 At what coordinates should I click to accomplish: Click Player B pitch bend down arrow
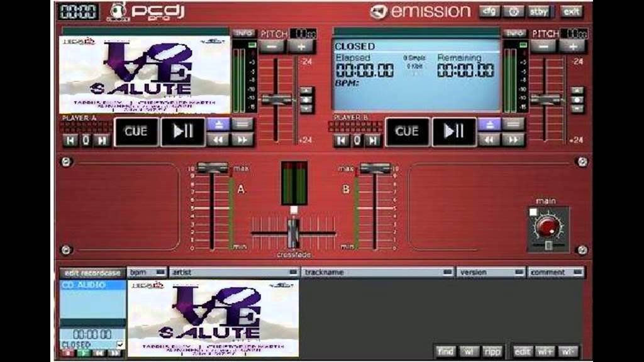pyautogui.click(x=577, y=109)
